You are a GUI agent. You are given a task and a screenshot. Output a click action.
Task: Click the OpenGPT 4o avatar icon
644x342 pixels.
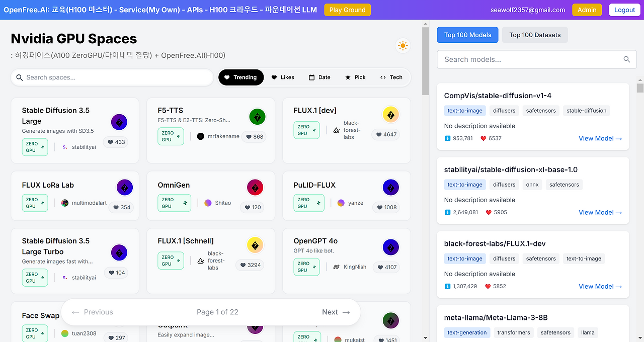pyautogui.click(x=391, y=247)
